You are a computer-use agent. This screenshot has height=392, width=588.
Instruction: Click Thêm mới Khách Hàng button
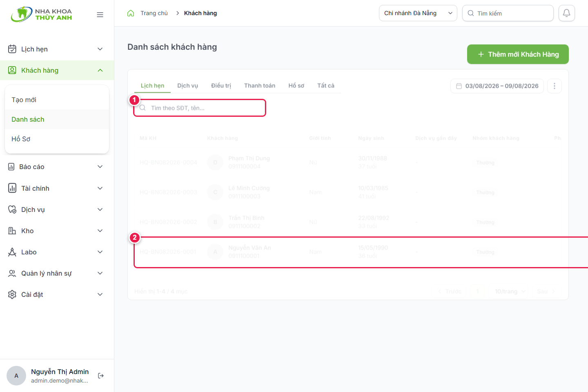coord(518,54)
